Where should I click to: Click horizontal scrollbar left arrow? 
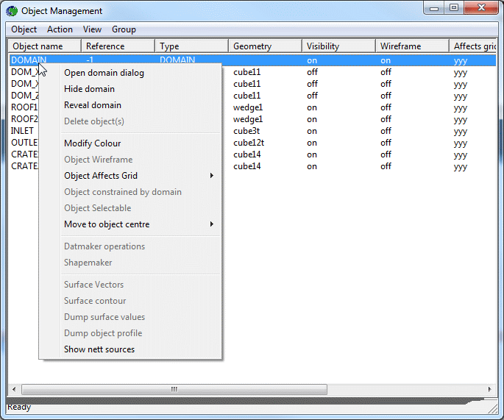pos(14,389)
